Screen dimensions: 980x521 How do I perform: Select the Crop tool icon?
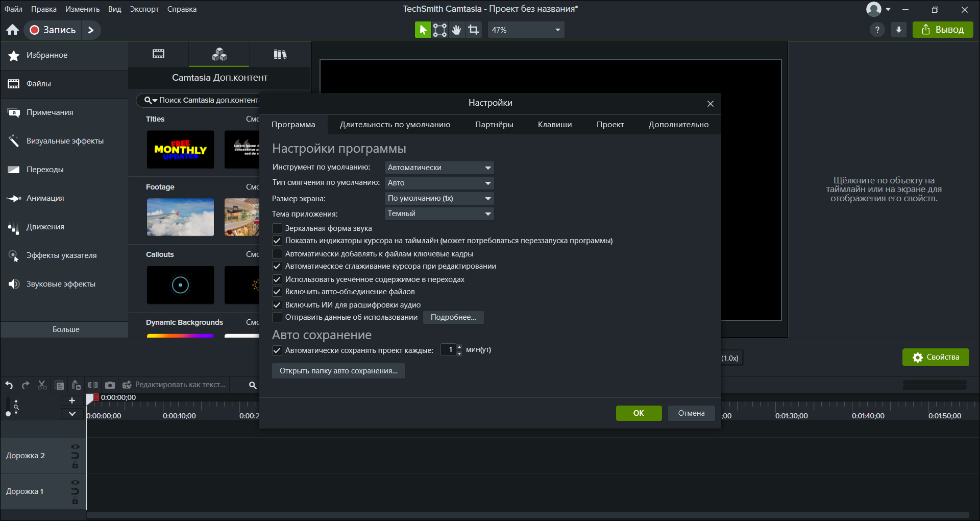point(474,30)
